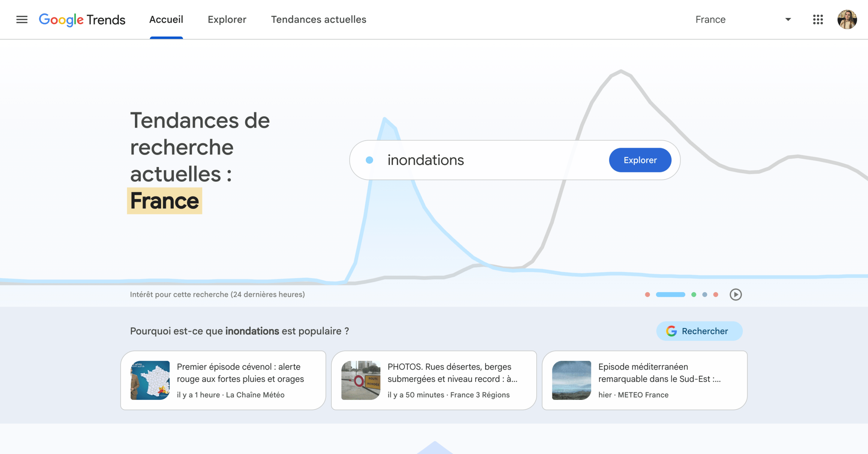This screenshot has width=868, height=454.
Task: Click the La Chaîne Météo source text
Action: 255,395
